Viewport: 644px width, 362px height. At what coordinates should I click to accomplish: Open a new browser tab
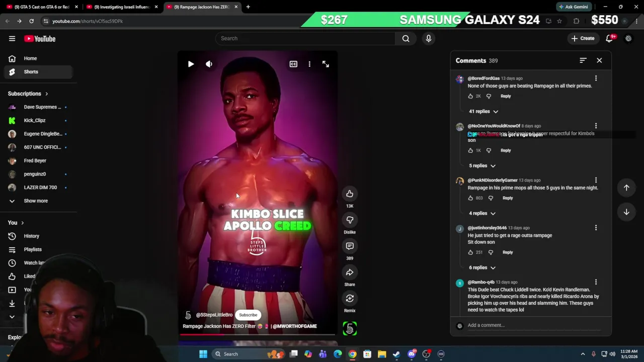coord(248,7)
